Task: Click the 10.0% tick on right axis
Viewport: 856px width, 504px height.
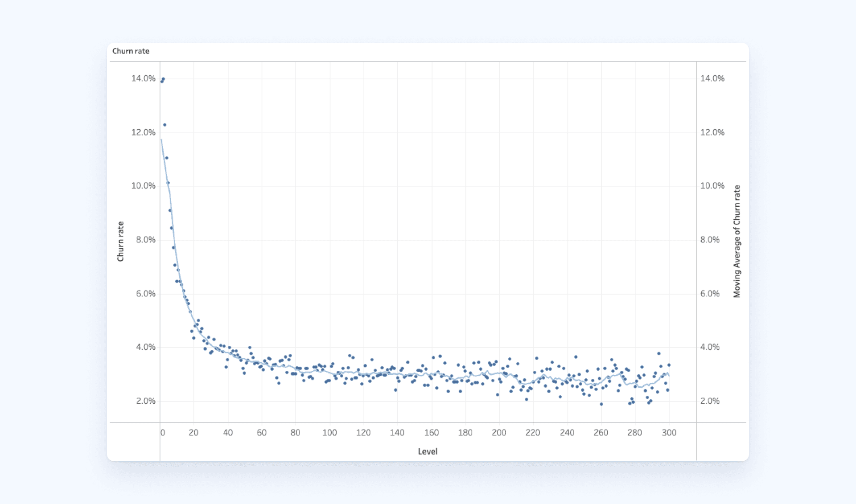Action: coord(712,186)
